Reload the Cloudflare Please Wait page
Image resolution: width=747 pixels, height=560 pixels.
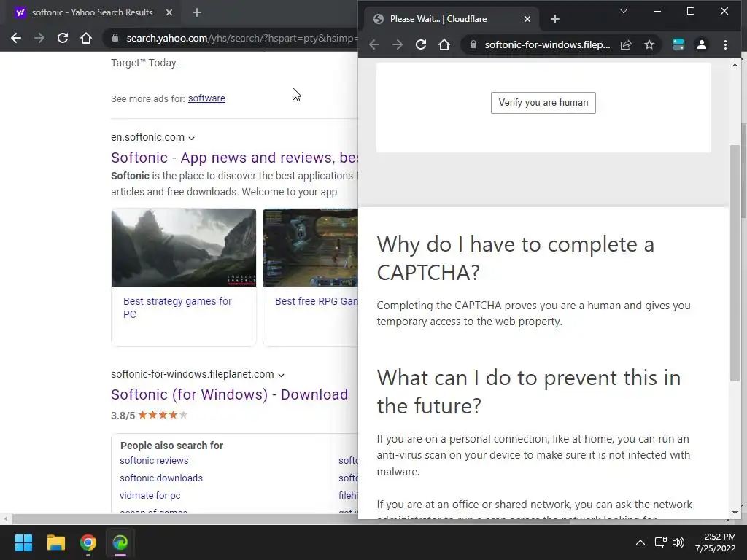[421, 44]
